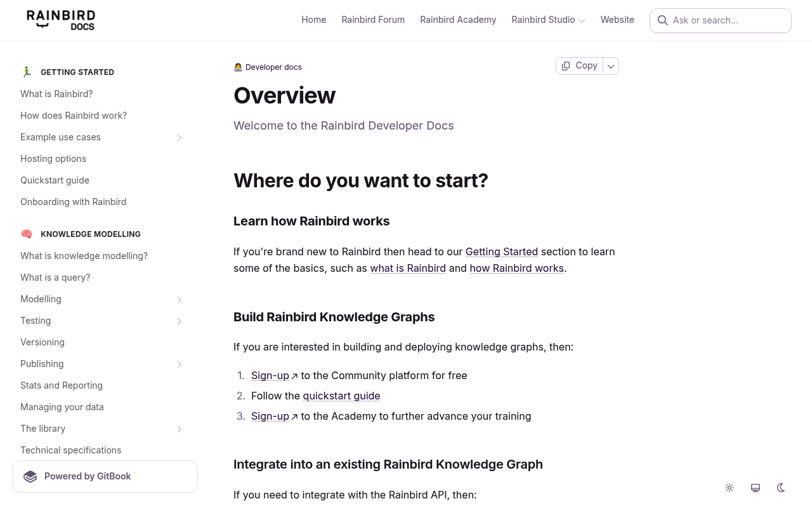Screen dimensions: 812x508
Task: Follow the Getting Started link
Action: (x=502, y=252)
